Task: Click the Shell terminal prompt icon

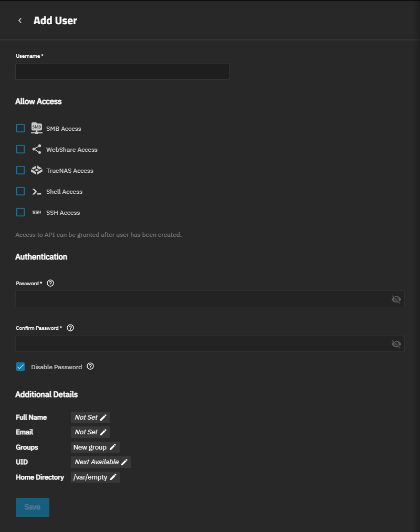Action: 37,192
